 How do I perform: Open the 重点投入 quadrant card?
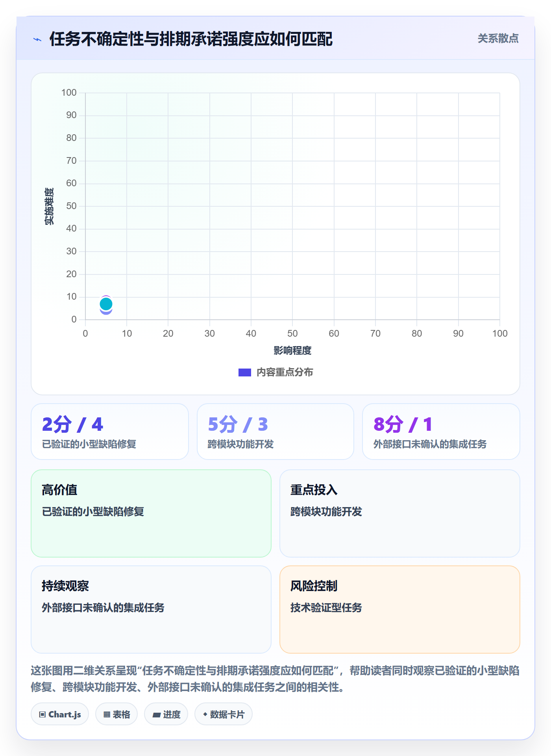tap(400, 513)
